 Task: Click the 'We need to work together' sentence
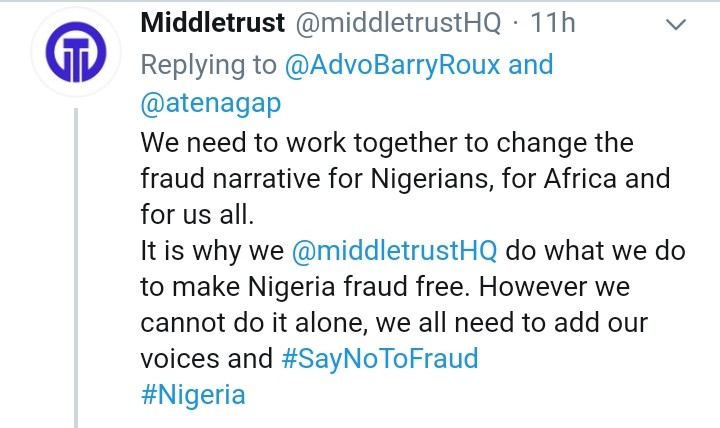(387, 143)
